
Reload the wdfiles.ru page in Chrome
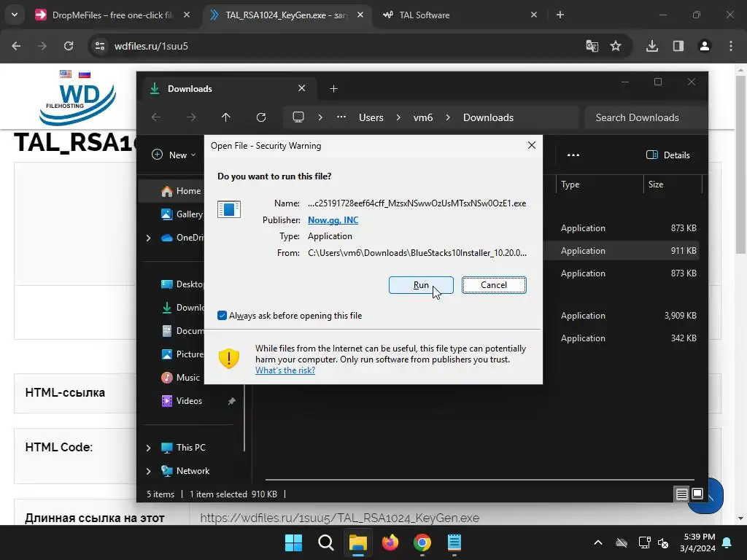point(69,46)
